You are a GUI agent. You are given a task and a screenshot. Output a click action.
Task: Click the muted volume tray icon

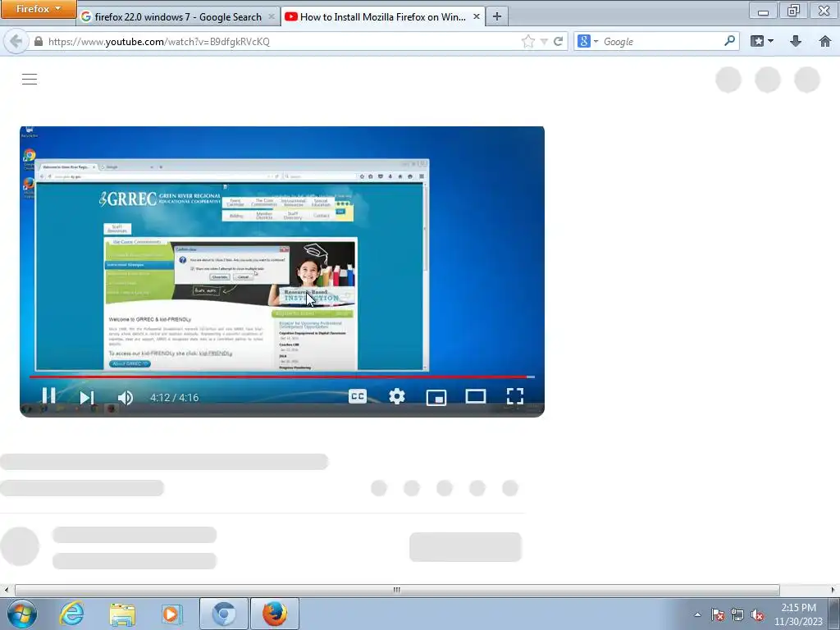757,614
